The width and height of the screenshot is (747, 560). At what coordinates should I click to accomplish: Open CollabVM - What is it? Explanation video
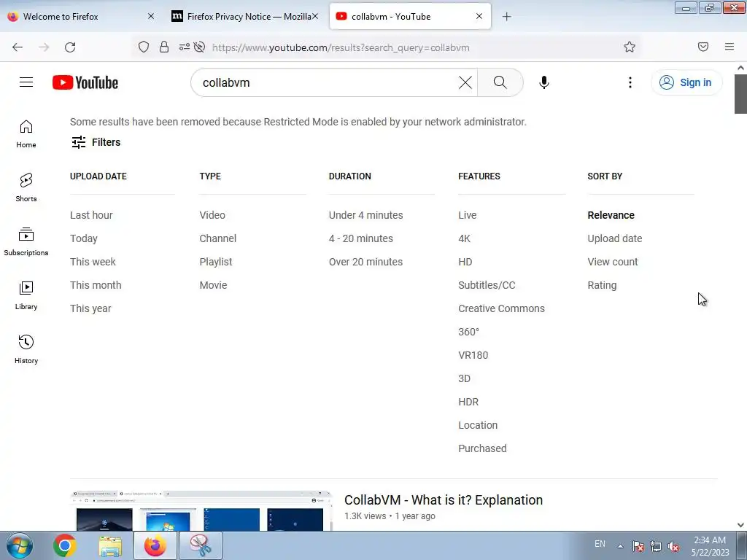(x=444, y=500)
